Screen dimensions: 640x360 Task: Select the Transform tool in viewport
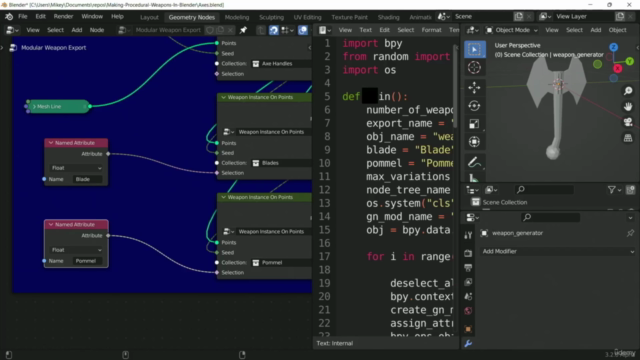474,142
